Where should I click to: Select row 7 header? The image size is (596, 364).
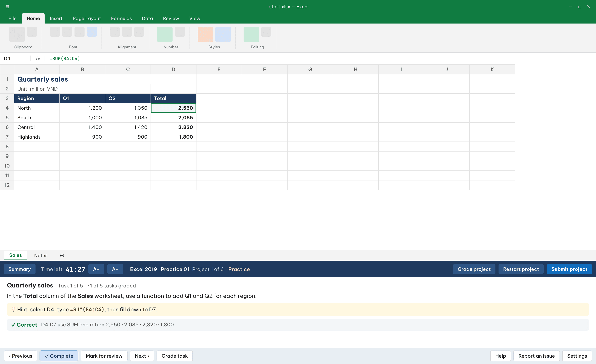point(7,137)
